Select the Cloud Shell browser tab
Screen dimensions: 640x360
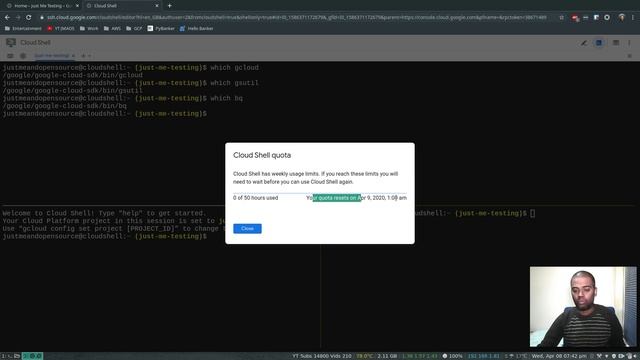tap(122, 6)
